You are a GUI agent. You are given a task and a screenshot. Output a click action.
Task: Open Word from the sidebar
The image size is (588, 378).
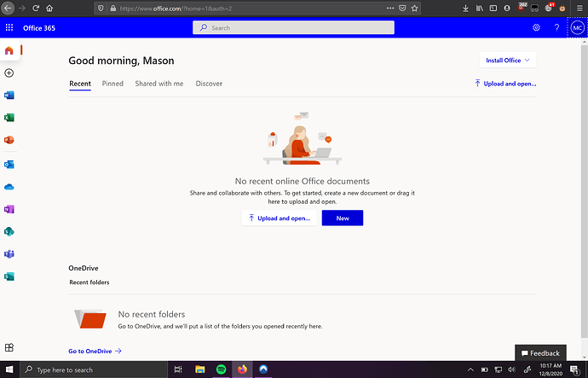point(9,95)
